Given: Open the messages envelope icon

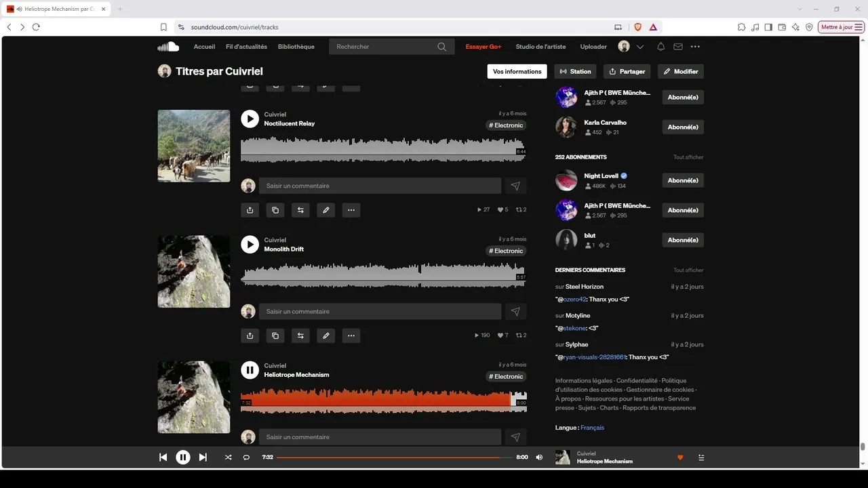Looking at the screenshot, I should pyautogui.click(x=678, y=47).
